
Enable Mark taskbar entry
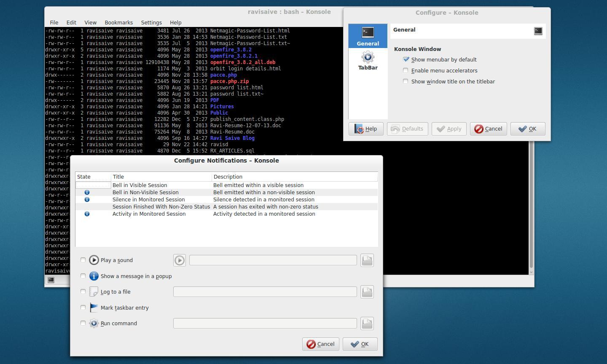coord(83,308)
